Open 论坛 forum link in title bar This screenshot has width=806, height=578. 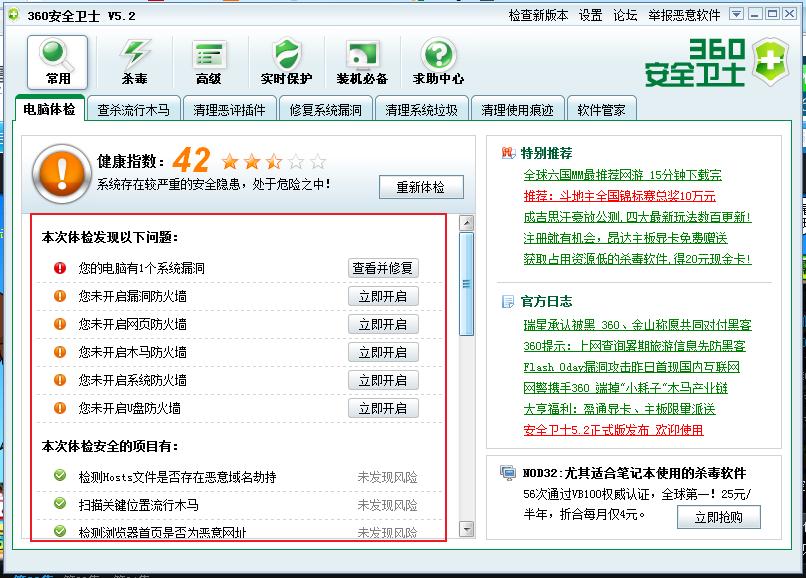[x=625, y=15]
